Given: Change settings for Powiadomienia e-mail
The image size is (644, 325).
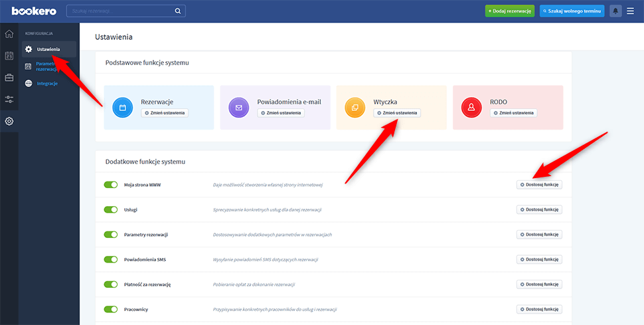Looking at the screenshot, I should pos(281,113).
